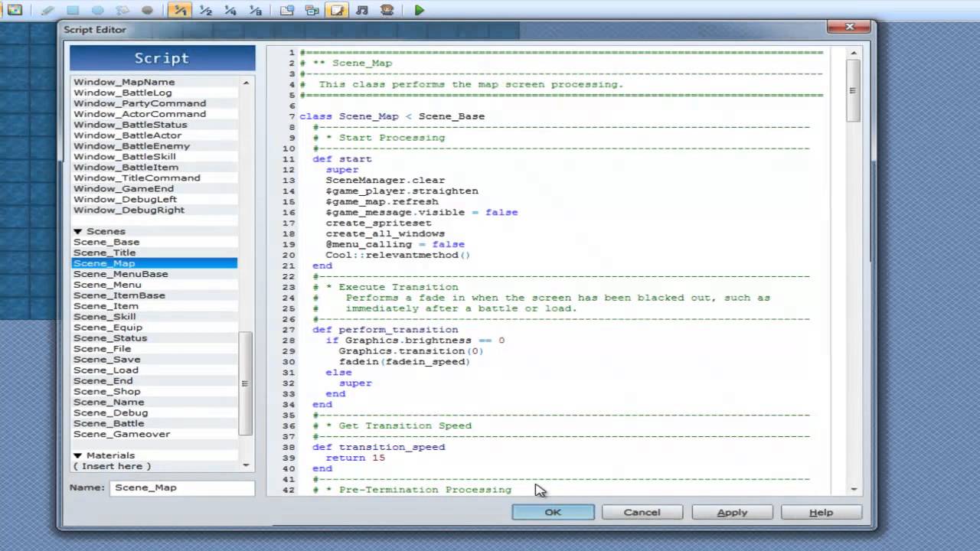Select Scene_MenuBase script entry
The image size is (980, 551).
(155, 274)
